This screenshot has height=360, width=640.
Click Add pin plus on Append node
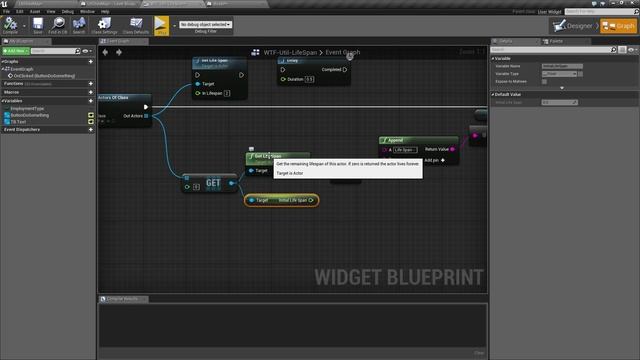point(443,160)
